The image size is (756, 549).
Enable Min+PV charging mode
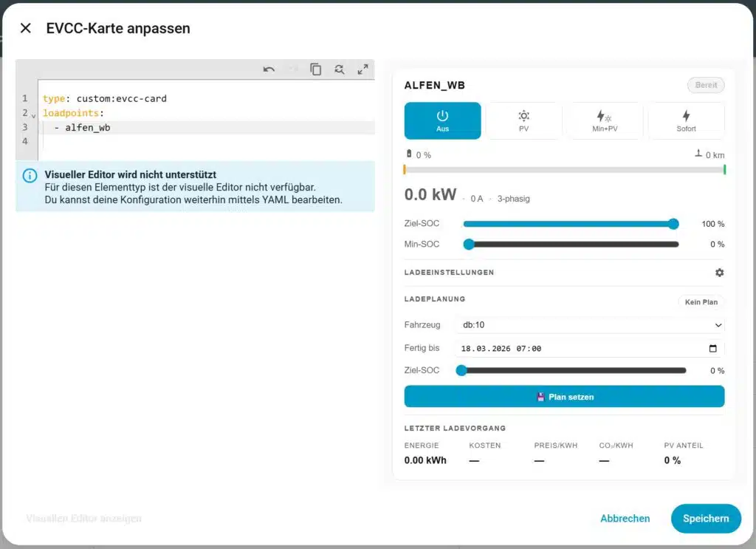[x=605, y=120]
